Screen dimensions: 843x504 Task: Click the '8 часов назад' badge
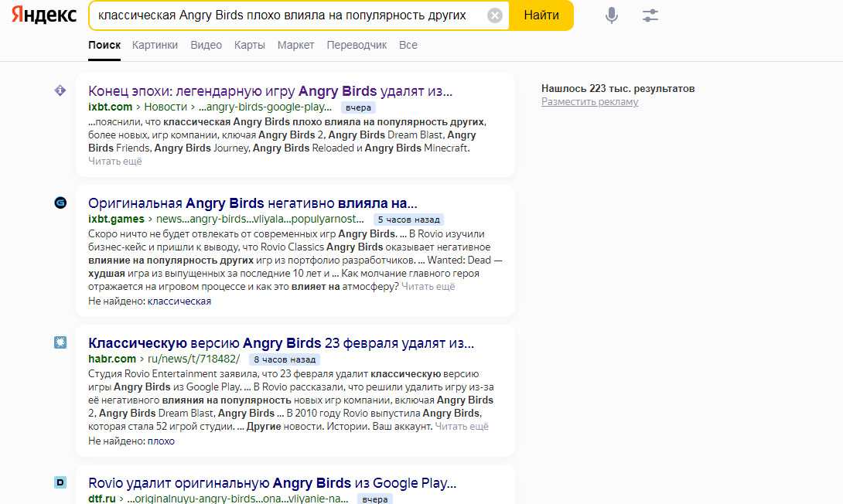tap(285, 359)
